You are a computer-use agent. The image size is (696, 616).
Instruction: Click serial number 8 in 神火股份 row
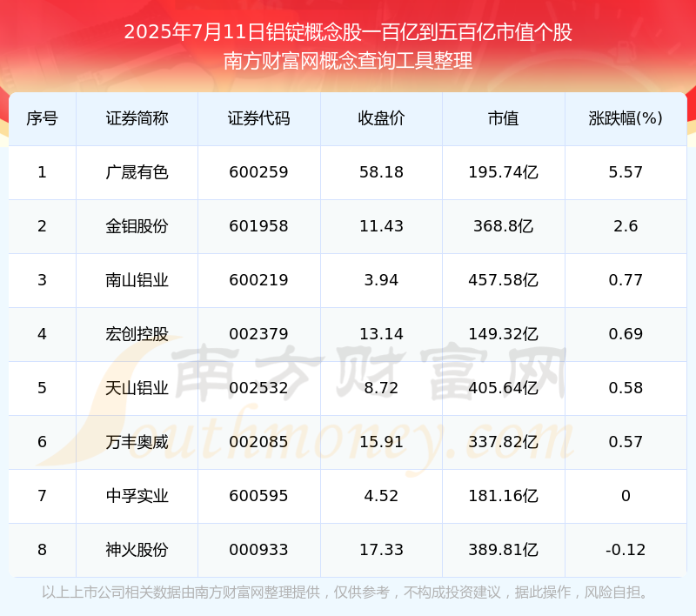42,550
